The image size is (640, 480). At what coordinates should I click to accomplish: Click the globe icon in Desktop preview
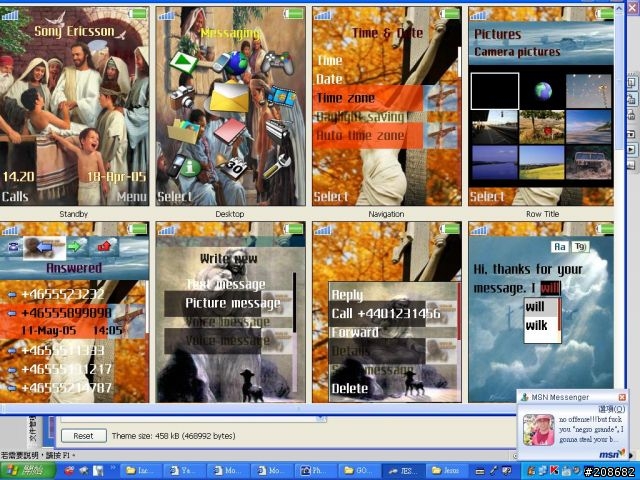click(x=236, y=63)
